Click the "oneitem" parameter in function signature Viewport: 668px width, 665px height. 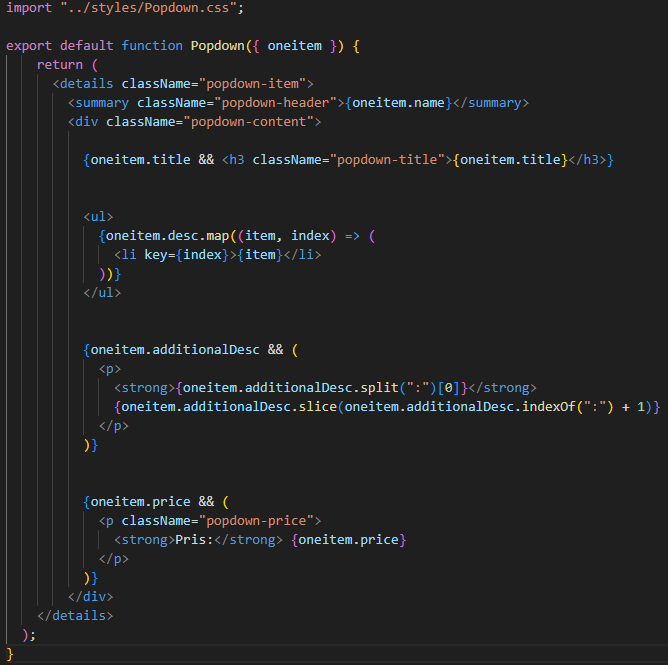[294, 46]
